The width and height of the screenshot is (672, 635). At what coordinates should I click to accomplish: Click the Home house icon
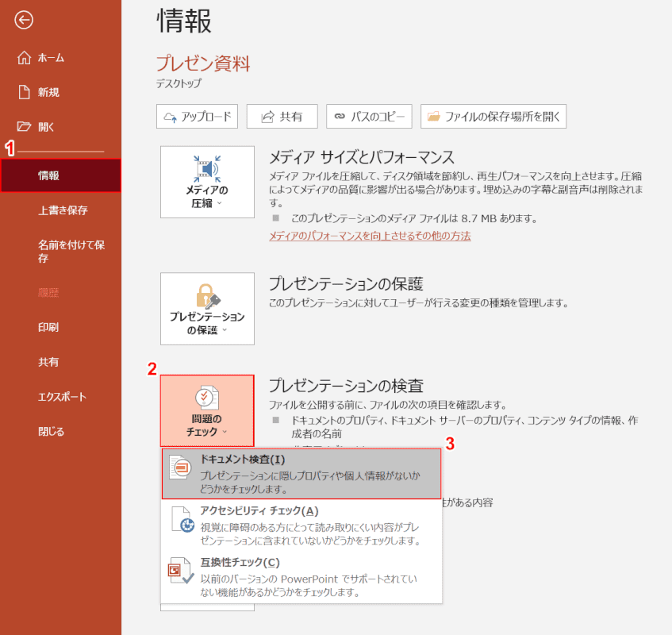pyautogui.click(x=24, y=57)
